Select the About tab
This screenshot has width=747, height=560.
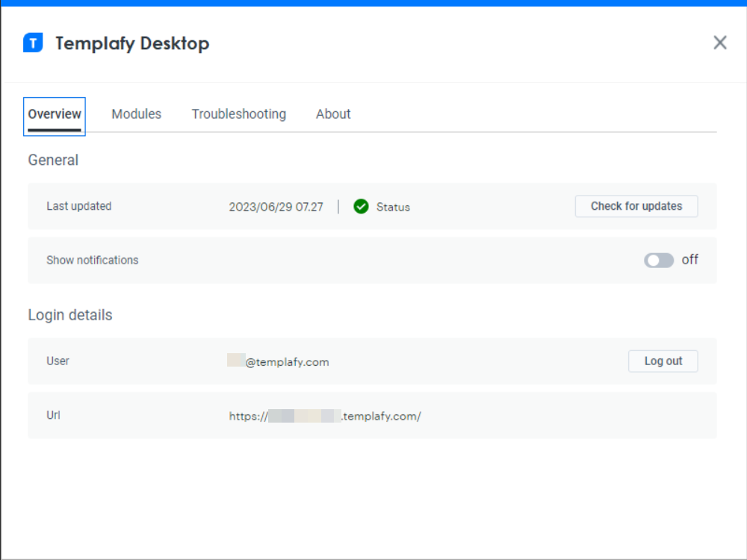[x=332, y=113]
